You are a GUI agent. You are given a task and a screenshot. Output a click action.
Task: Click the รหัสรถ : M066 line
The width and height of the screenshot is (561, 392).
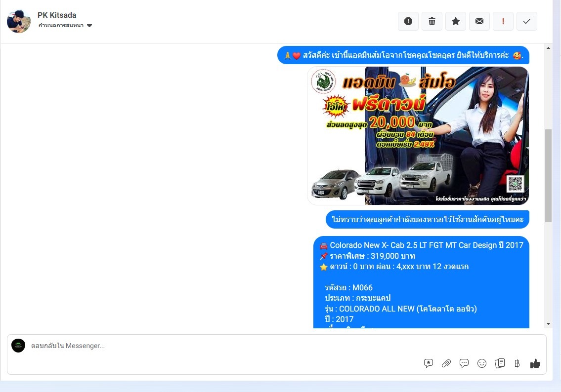pos(349,288)
